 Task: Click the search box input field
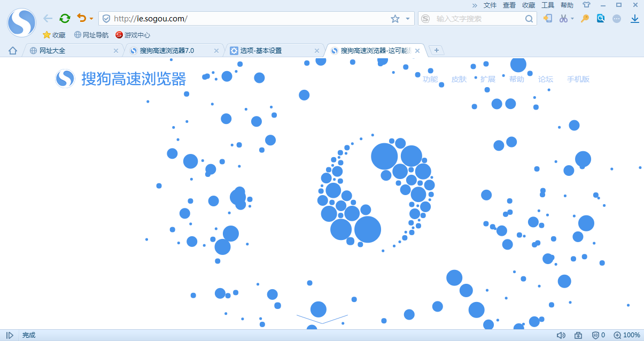478,19
